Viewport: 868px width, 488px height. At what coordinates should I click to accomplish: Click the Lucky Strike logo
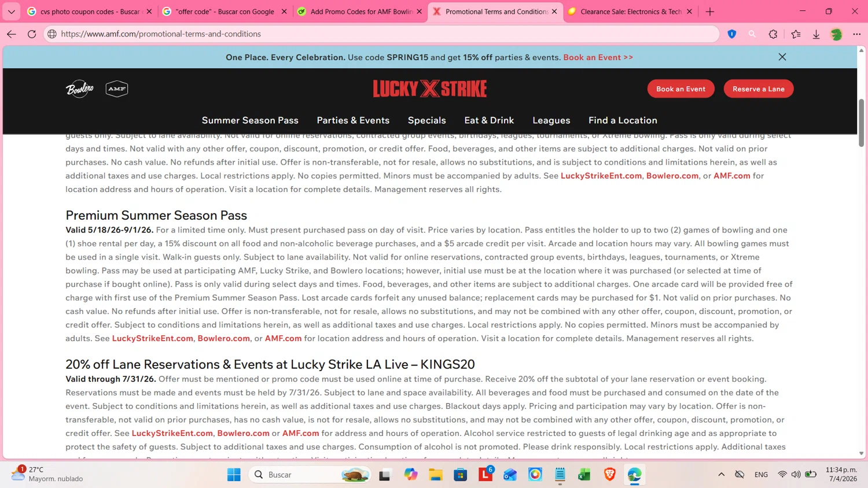click(x=430, y=88)
